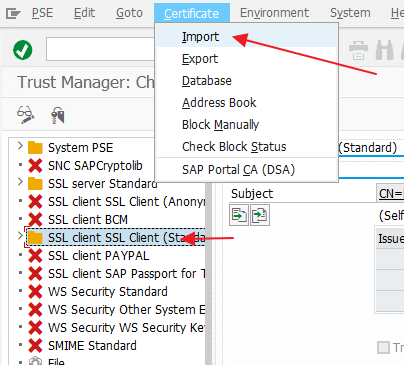Toggle the checkbox below the Issuer table
This screenshot has width=404, height=365.
coord(383,347)
